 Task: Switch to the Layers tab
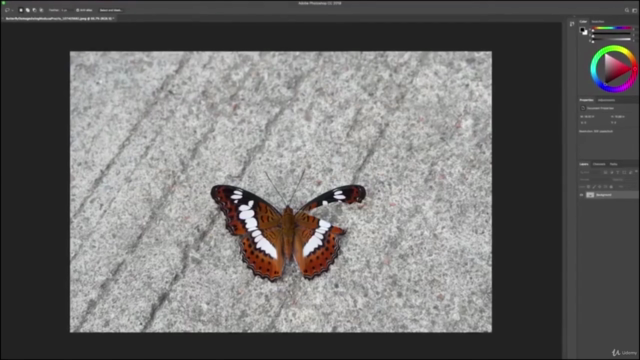584,164
